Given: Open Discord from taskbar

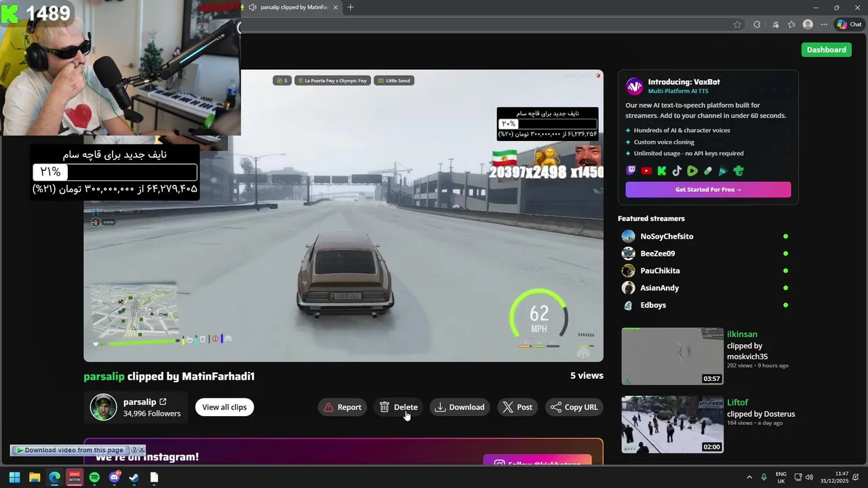Looking at the screenshot, I should (115, 477).
